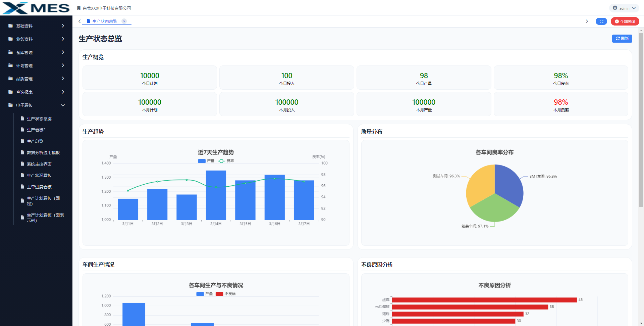This screenshot has width=644, height=326.
Task: Click the 虚焊 defect bar valued 45
Action: coord(484,300)
